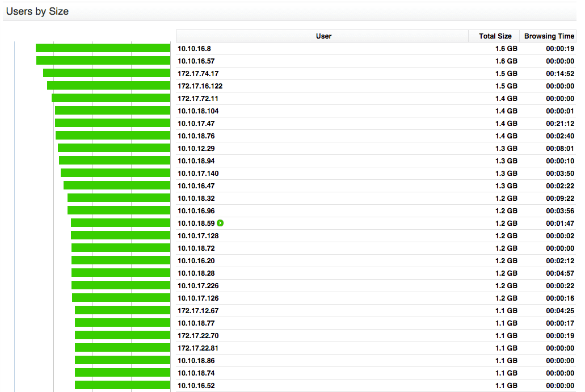
Task: Select user 10.10.18.104
Action: tap(198, 111)
